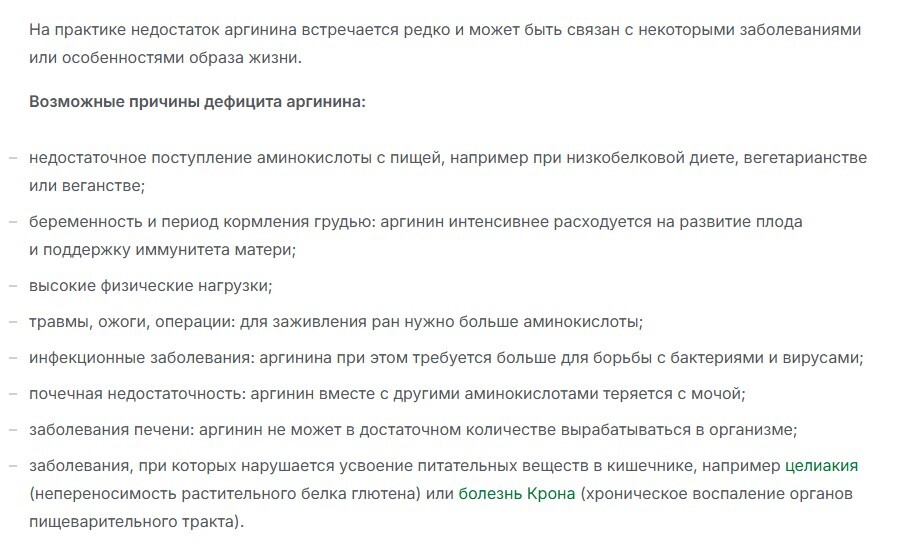Viewport: 919px width, 553px height.
Task: Click the dash marker before инфекционные заболевания
Action: (13, 359)
